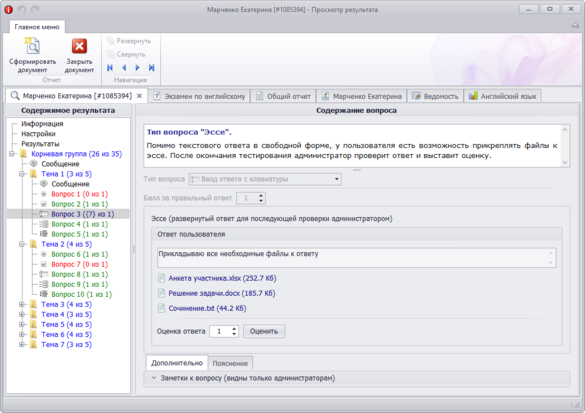Go to first item navigation arrow
Viewport: 585px width, 413px height.
pos(110,68)
